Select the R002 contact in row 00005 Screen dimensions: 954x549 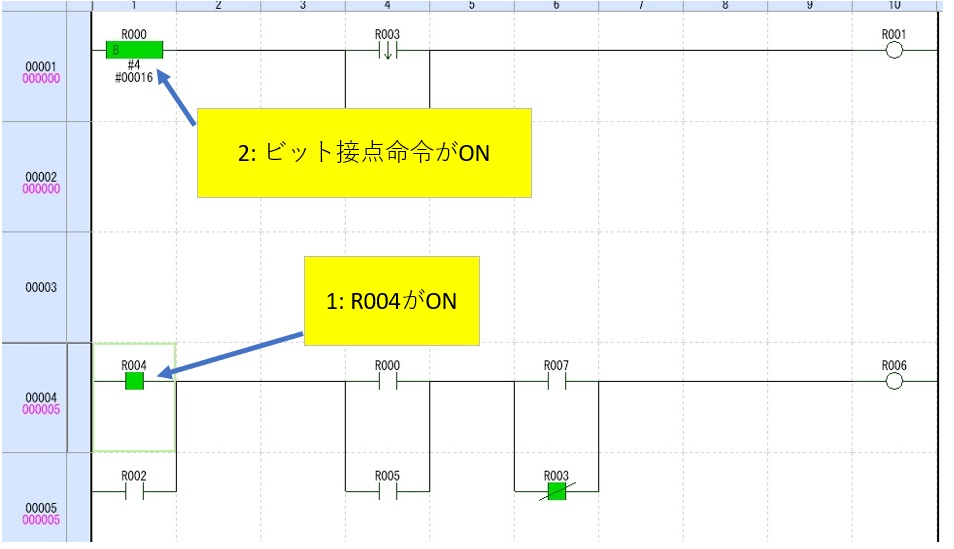[x=133, y=491]
